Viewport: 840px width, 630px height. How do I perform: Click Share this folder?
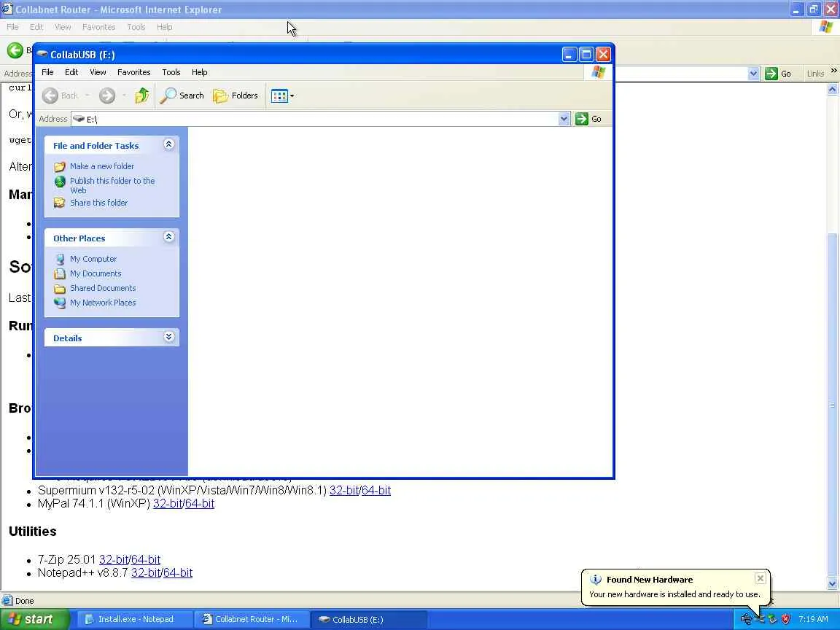[98, 203]
